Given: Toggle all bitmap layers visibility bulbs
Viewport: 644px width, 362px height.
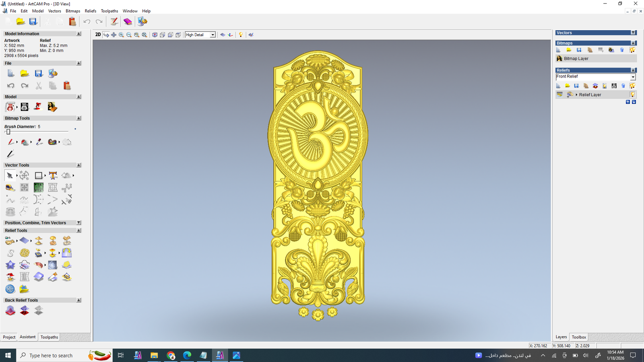Looking at the screenshot, I should (x=632, y=50).
